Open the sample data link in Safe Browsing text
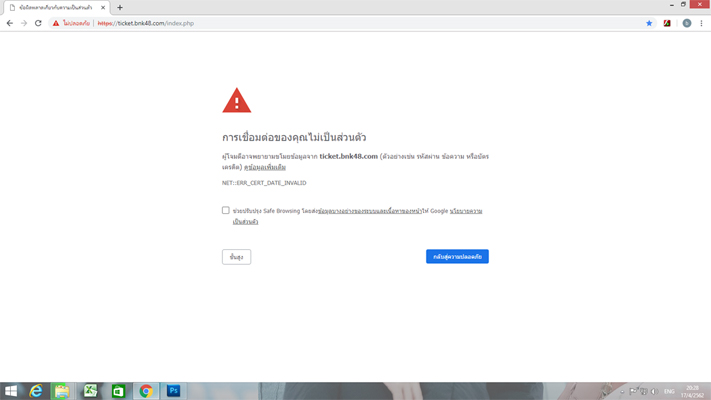Viewport: 711px width, 400px height. click(x=370, y=211)
